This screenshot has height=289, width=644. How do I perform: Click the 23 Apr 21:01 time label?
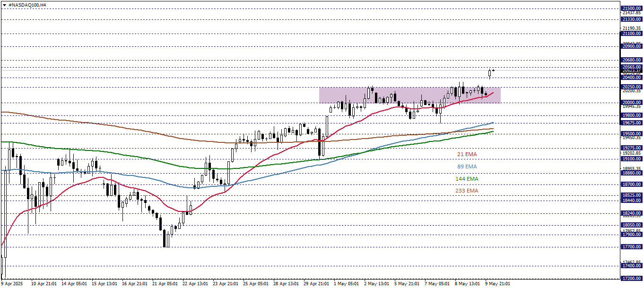(x=226, y=284)
